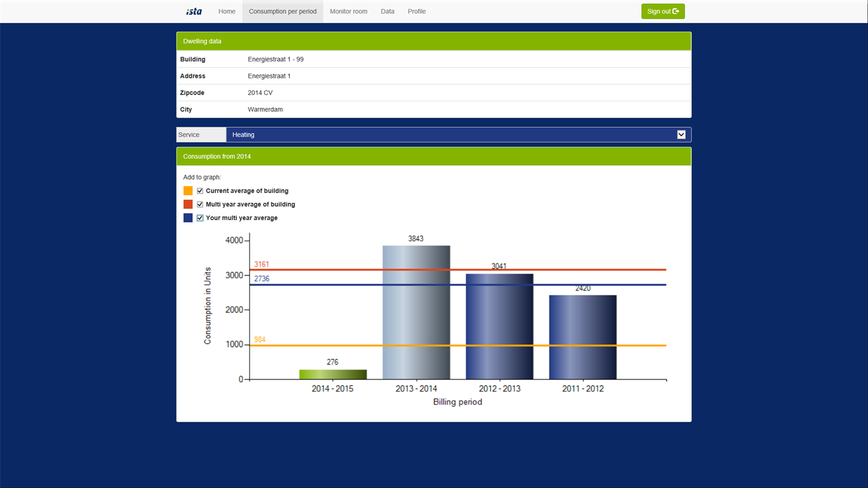Click the value label 3843
Viewport: 868px width, 488px height.
click(416, 239)
